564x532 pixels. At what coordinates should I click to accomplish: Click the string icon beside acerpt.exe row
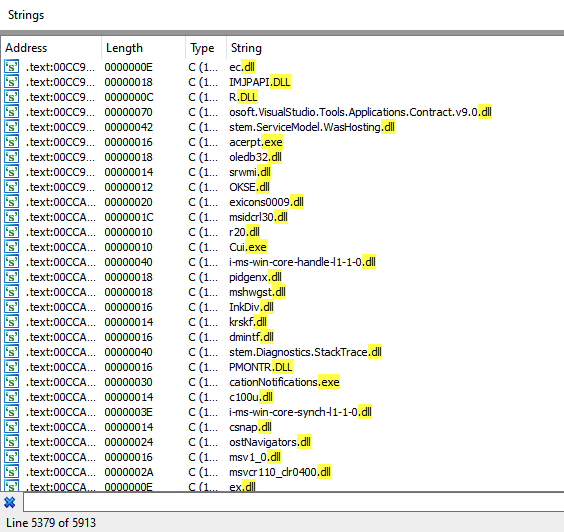pyautogui.click(x=12, y=142)
